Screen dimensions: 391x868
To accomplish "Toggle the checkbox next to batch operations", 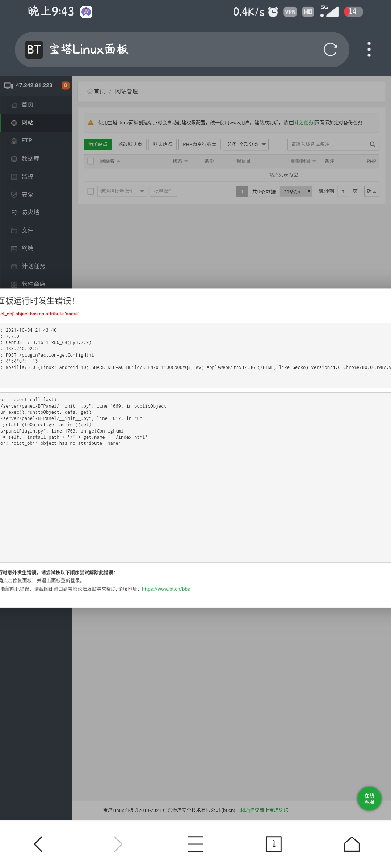I will (x=91, y=191).
